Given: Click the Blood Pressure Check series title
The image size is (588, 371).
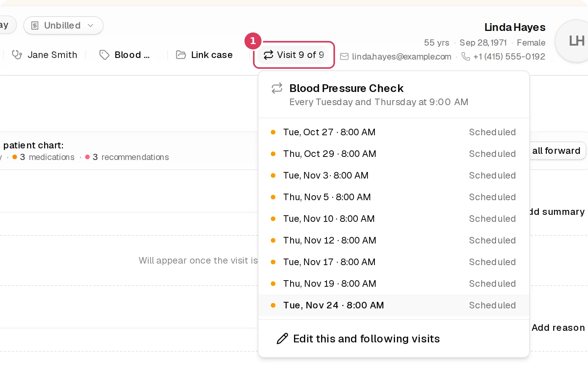Looking at the screenshot, I should click(x=346, y=88).
